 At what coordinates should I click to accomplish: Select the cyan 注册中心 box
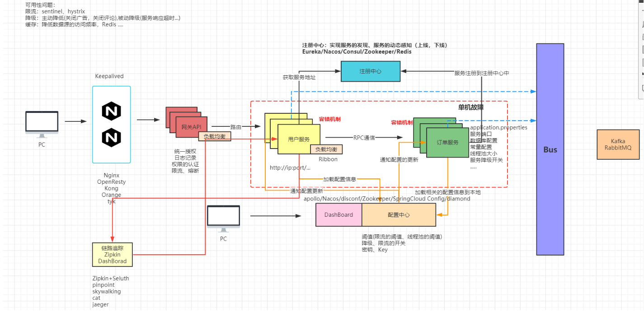click(x=371, y=71)
